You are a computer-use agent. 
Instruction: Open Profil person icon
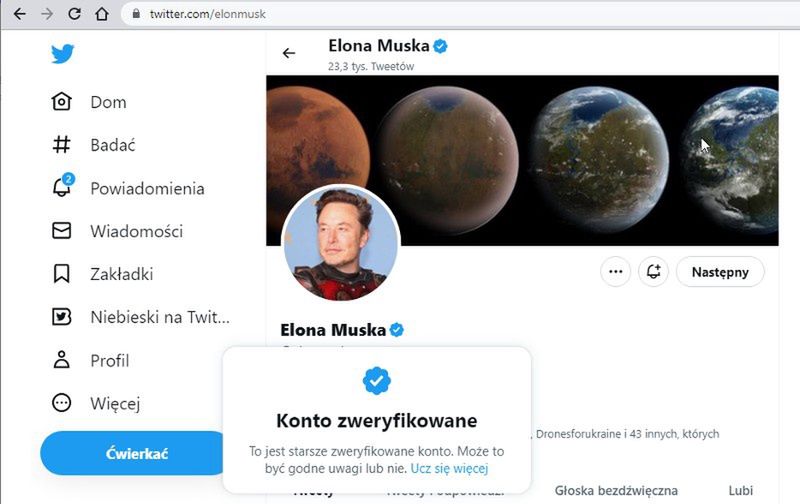tap(62, 360)
